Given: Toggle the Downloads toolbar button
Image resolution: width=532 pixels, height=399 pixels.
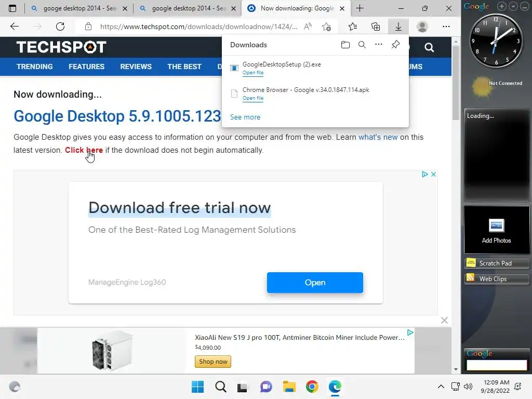Looking at the screenshot, I should coord(398,26).
